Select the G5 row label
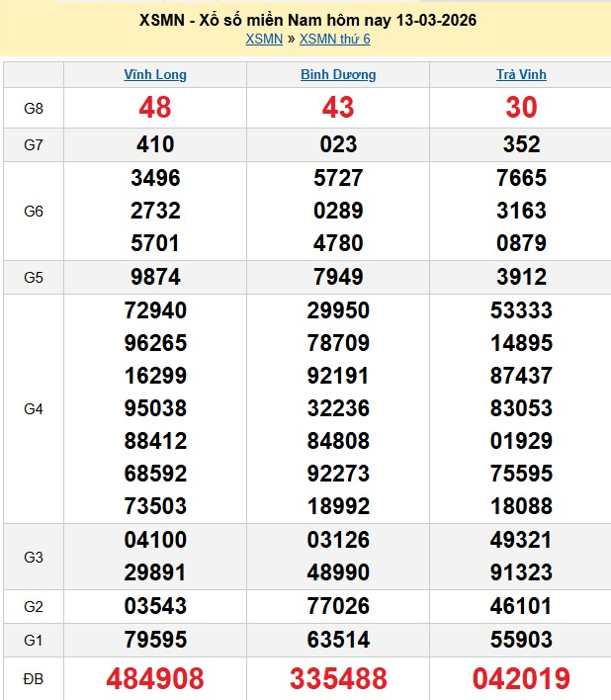The height and width of the screenshot is (700, 611). click(34, 278)
